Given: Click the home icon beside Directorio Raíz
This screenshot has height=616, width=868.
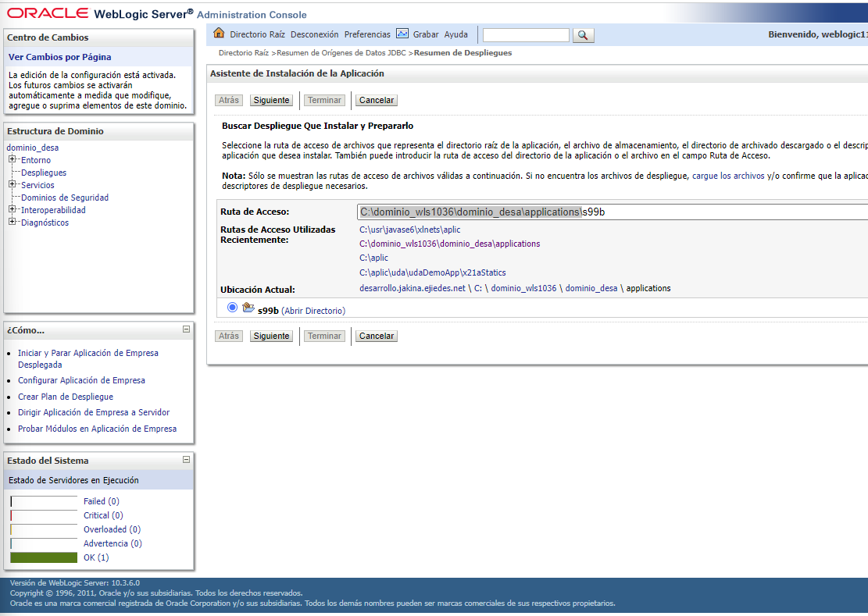Looking at the screenshot, I should 220,33.
